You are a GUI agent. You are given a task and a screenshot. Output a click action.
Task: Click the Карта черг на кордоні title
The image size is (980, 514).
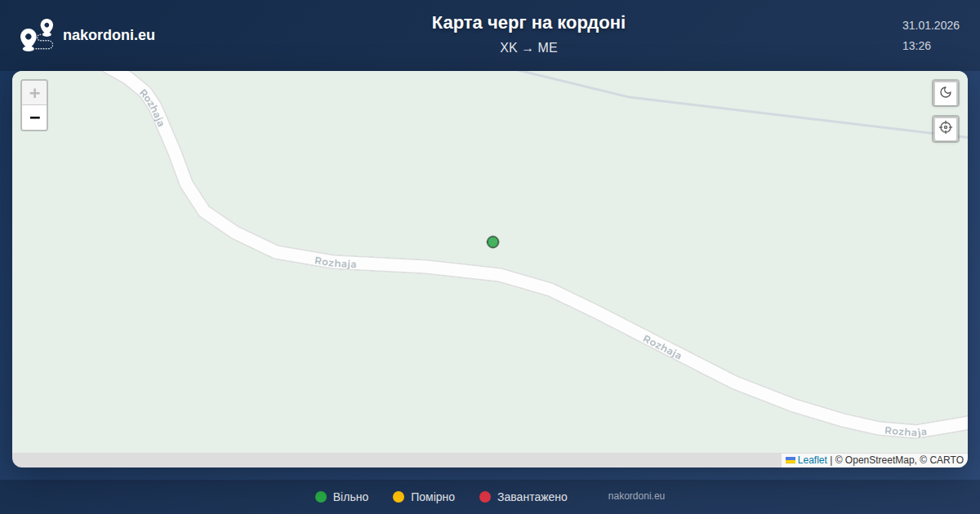(528, 23)
